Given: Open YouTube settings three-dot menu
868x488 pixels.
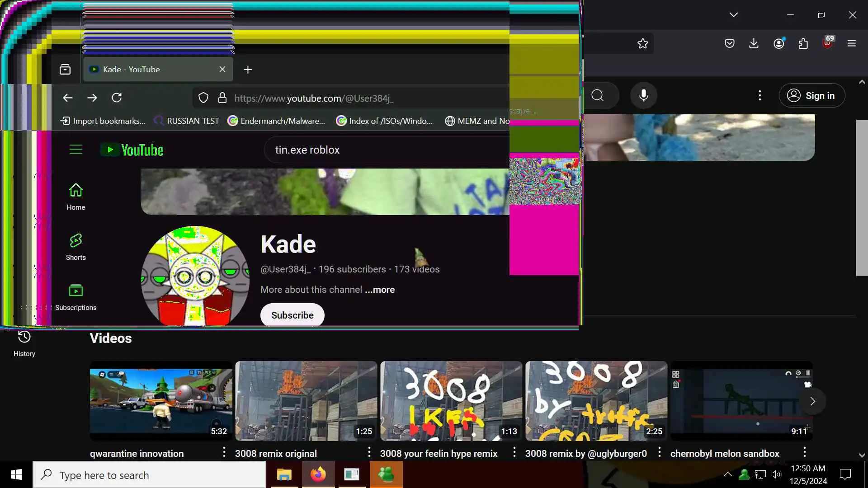Looking at the screenshot, I should click(759, 95).
